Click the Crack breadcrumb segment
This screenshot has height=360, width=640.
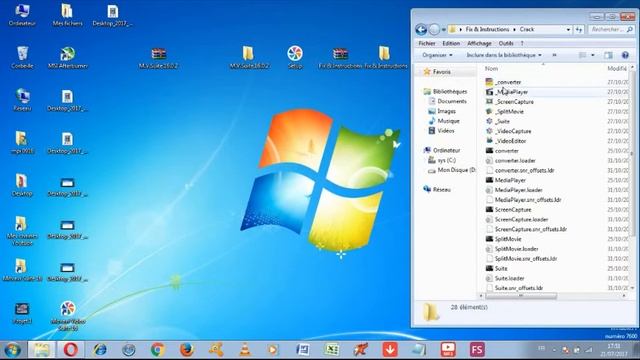click(x=527, y=29)
